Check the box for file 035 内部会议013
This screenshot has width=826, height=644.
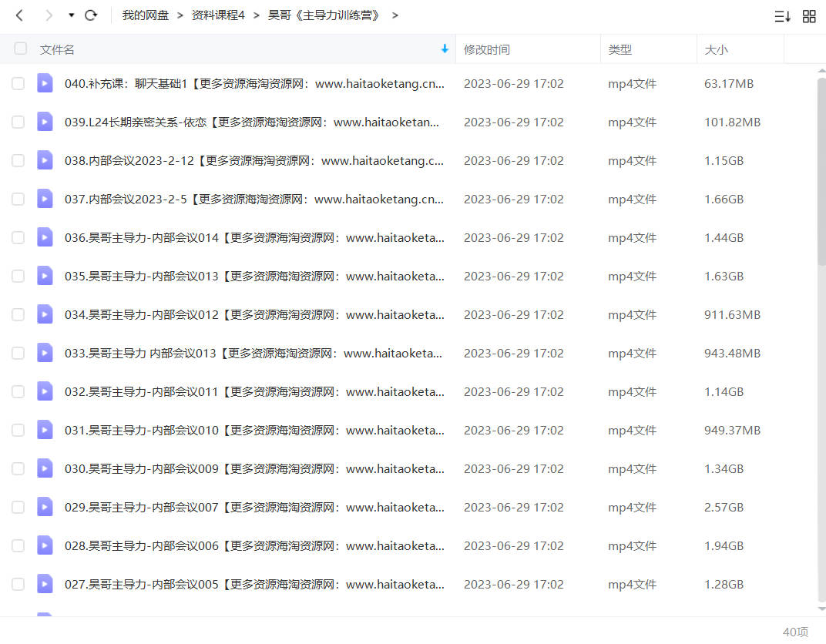click(18, 276)
